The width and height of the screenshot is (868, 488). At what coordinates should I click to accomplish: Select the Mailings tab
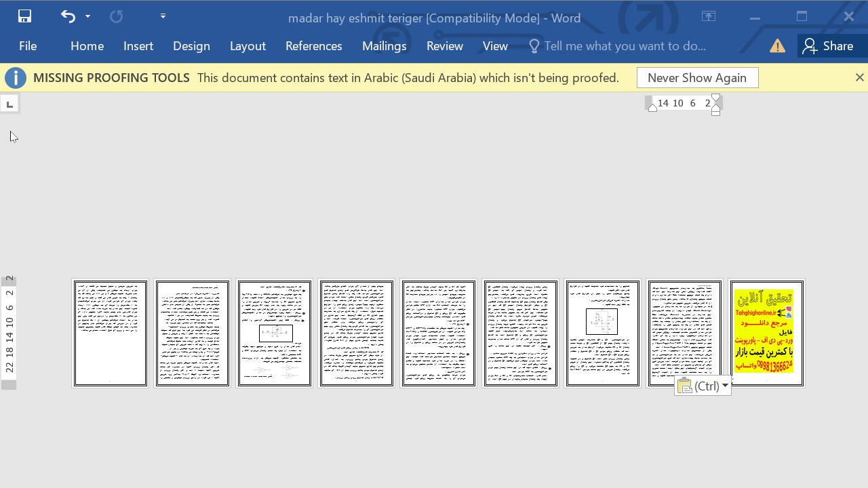point(384,46)
